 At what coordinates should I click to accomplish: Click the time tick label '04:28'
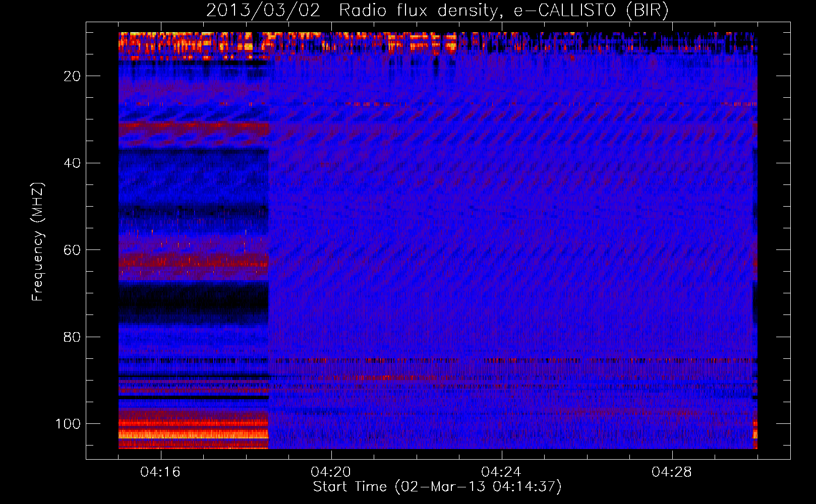point(672,472)
